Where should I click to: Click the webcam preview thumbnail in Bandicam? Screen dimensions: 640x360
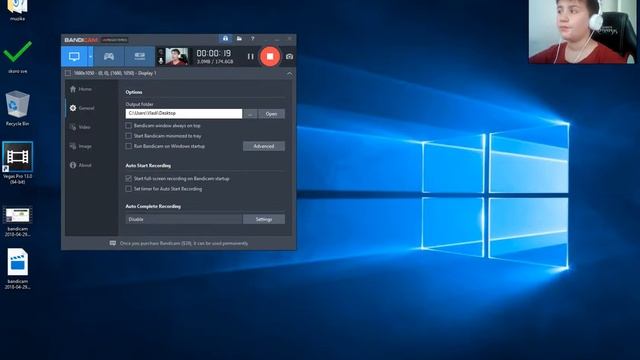pyautogui.click(x=177, y=56)
